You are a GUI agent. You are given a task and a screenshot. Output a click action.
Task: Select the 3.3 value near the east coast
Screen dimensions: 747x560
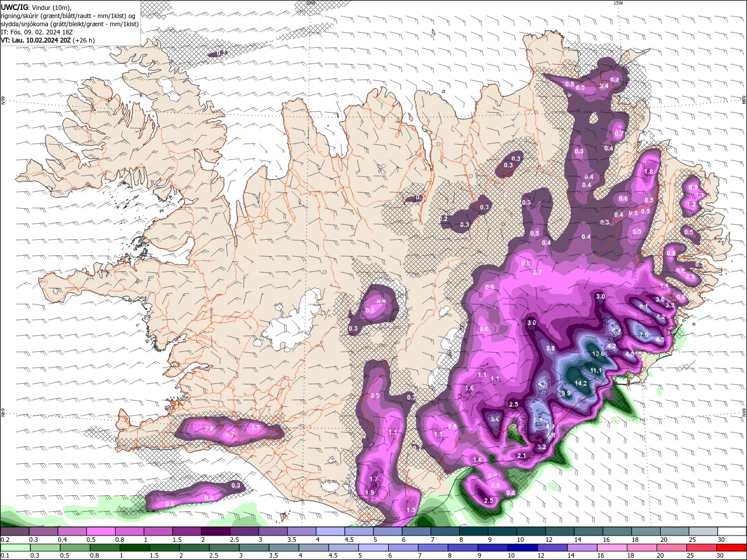pos(670,305)
